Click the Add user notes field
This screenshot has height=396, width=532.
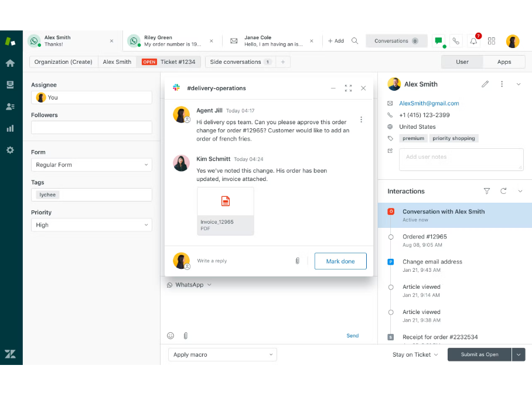(461, 159)
